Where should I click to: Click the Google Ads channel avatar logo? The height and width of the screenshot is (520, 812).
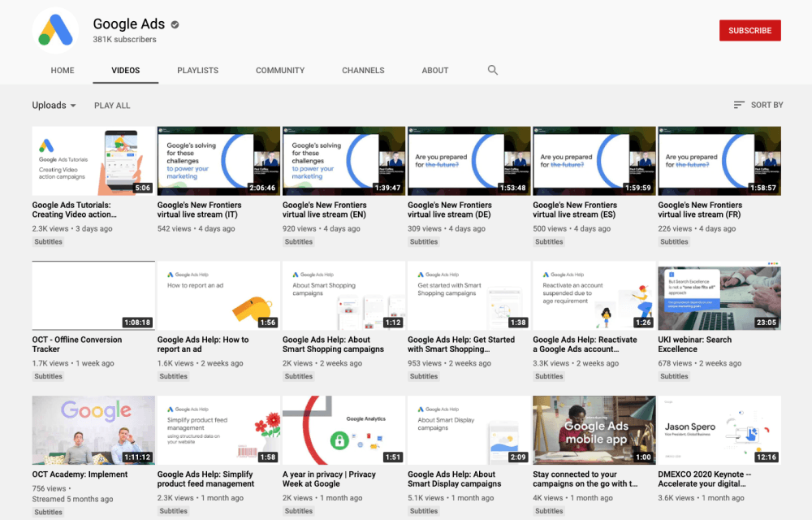pyautogui.click(x=55, y=31)
